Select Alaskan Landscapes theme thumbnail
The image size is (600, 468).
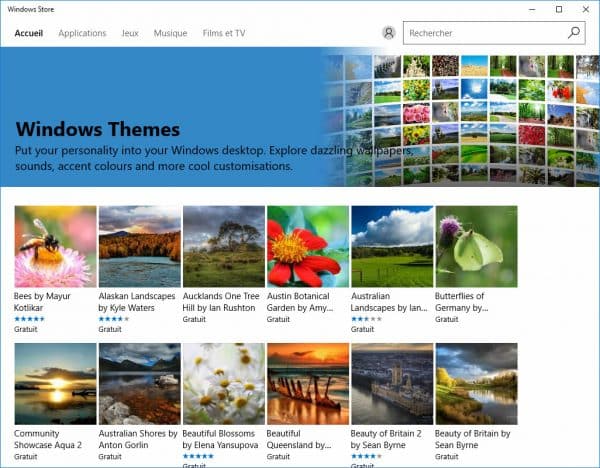click(140, 246)
